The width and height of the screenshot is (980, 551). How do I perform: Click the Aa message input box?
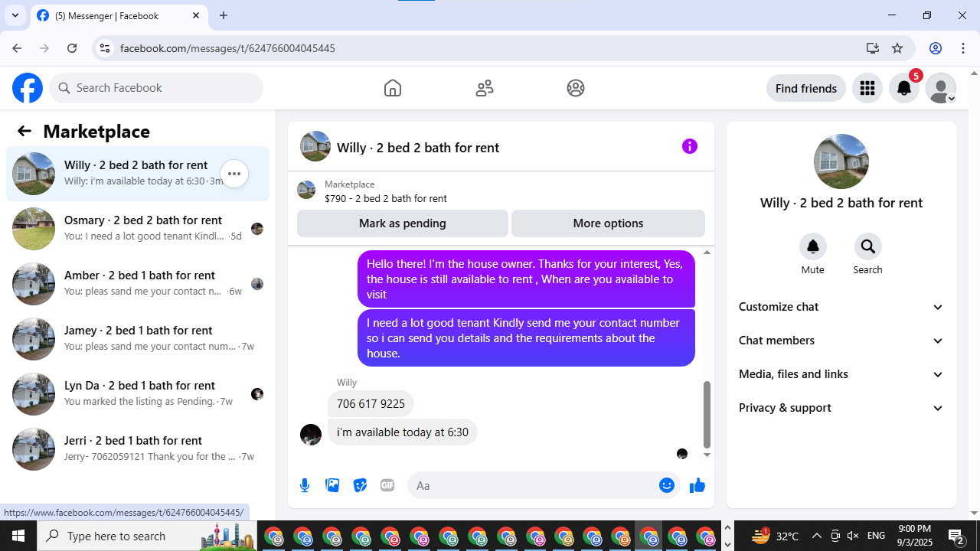[531, 485]
